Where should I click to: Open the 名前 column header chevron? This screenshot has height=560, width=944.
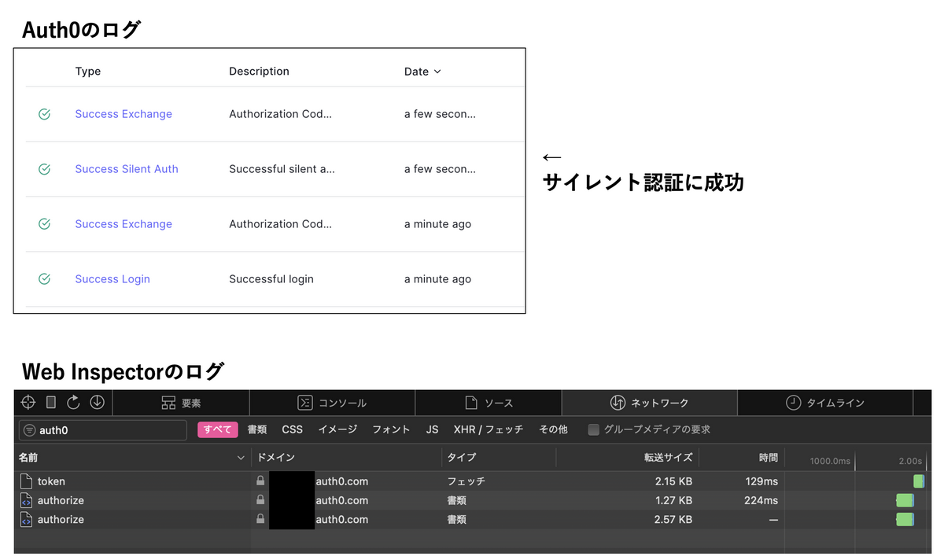tap(241, 458)
